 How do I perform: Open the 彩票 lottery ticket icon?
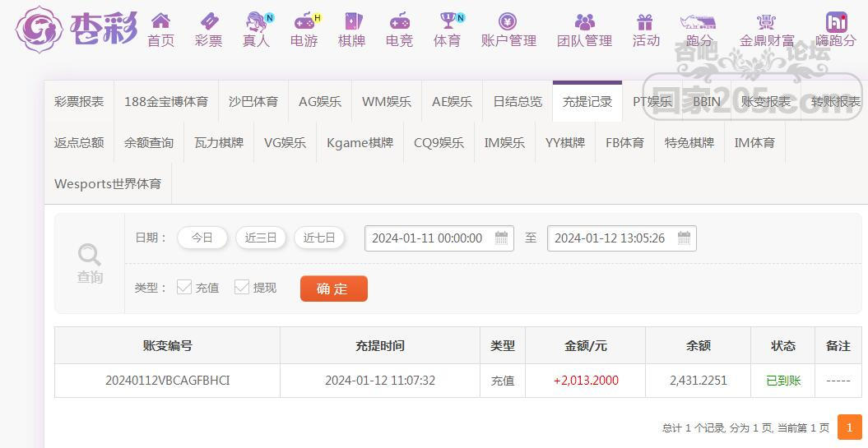tap(209, 21)
